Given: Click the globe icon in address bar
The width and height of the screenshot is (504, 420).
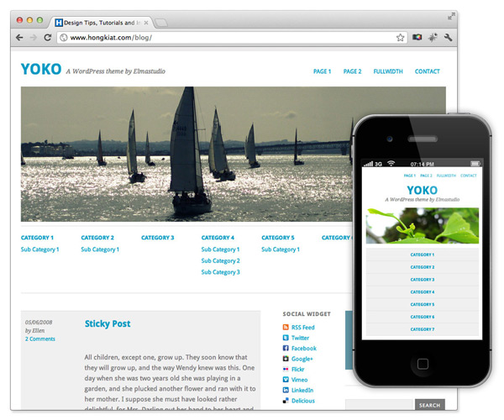Looking at the screenshot, I should [x=64, y=38].
